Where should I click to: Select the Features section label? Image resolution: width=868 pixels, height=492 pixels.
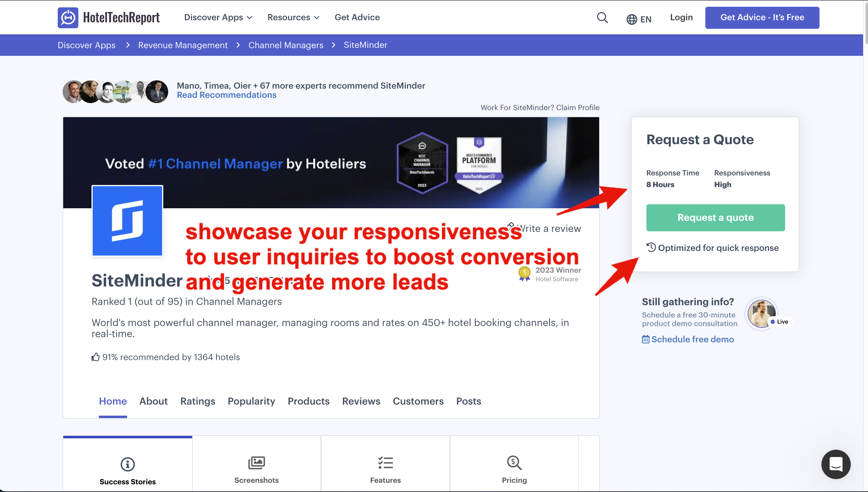pos(386,480)
